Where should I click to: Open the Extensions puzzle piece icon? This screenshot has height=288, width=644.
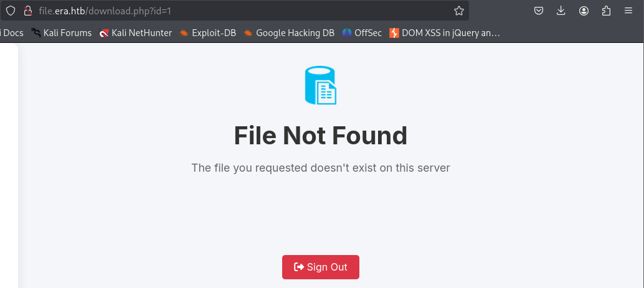pyautogui.click(x=606, y=11)
